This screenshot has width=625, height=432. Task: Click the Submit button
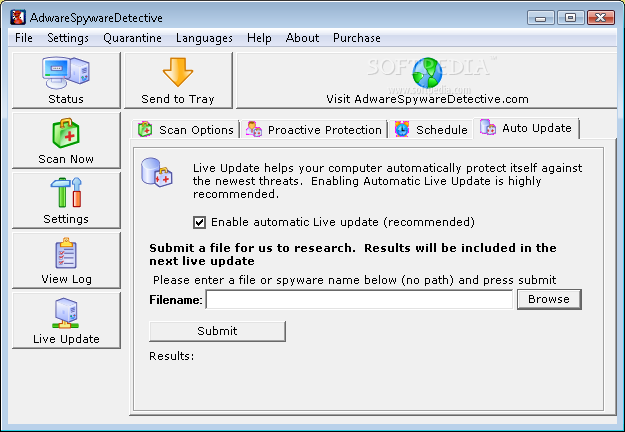[217, 331]
